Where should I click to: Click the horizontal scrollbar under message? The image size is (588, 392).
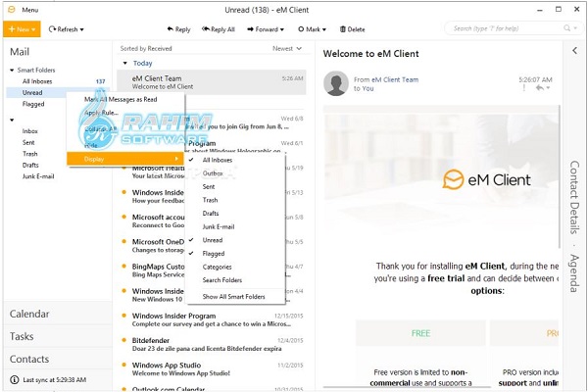click(407, 387)
